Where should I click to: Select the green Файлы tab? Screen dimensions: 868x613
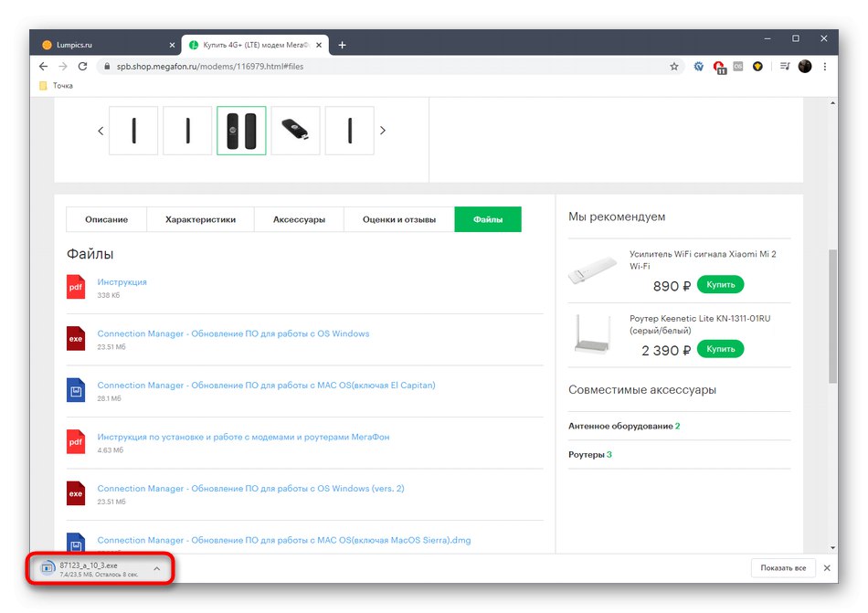coord(488,219)
